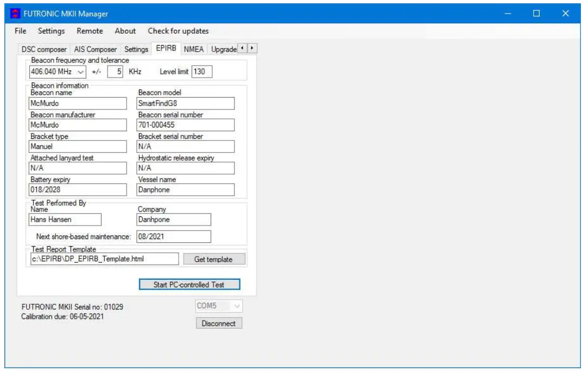Click the Hydrostatic release expiry field

point(185,168)
